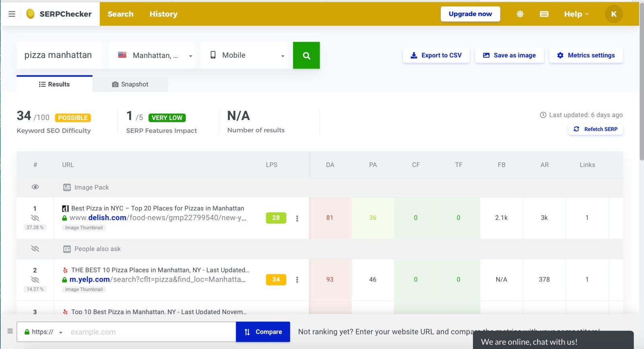Toggle visibility of Image Pack row
Screen dimensions: 644x349
[35, 187]
